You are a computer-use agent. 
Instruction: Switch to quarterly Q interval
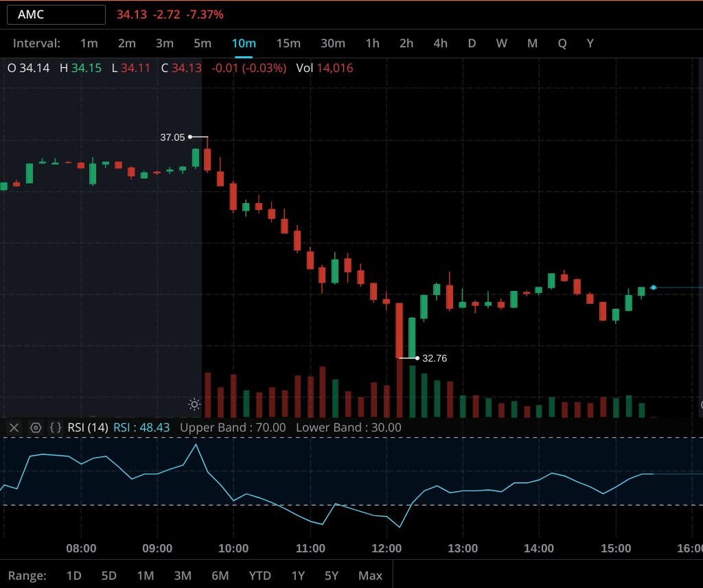click(x=562, y=43)
